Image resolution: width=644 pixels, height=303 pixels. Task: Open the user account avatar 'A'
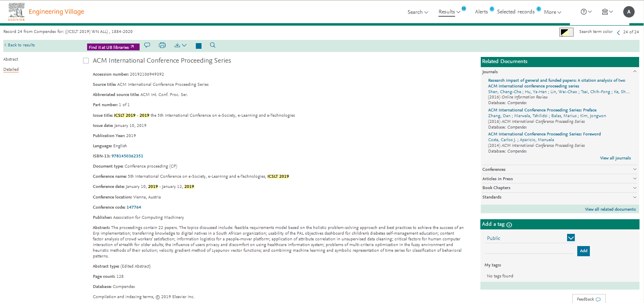point(629,12)
